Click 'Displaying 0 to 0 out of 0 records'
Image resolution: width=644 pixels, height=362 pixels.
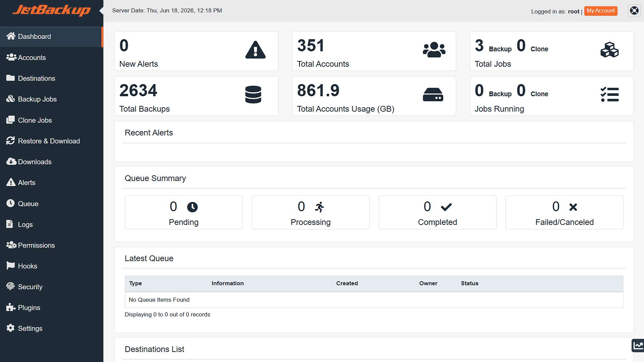167,314
